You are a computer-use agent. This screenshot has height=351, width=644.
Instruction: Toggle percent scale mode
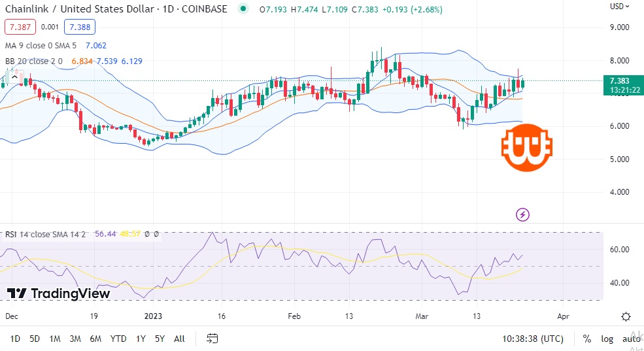587,339
